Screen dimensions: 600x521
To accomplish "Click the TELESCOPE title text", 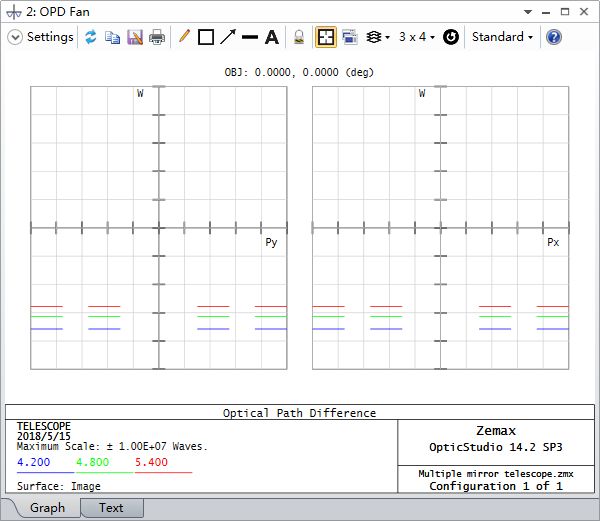I will point(44,426).
